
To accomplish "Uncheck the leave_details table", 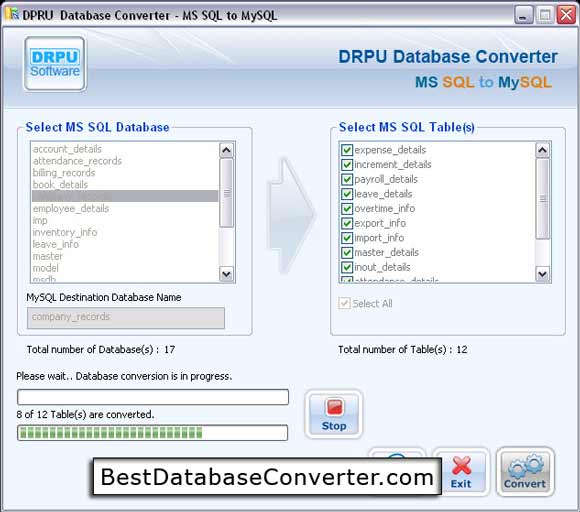I will (x=347, y=194).
